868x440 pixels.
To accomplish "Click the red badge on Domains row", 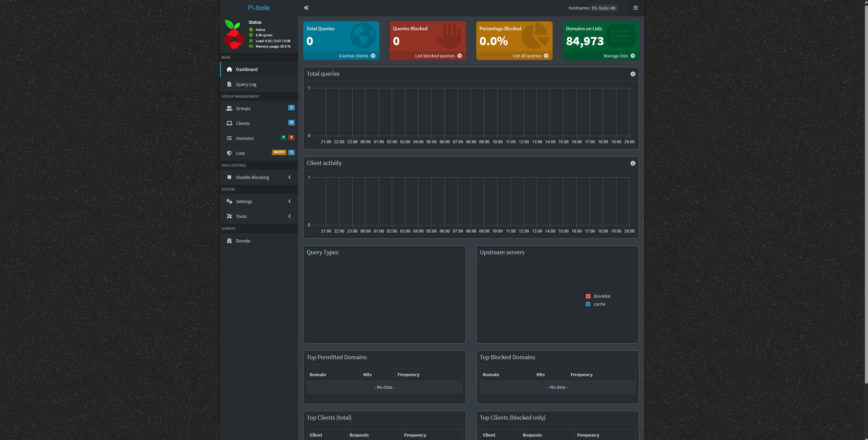I will (291, 137).
